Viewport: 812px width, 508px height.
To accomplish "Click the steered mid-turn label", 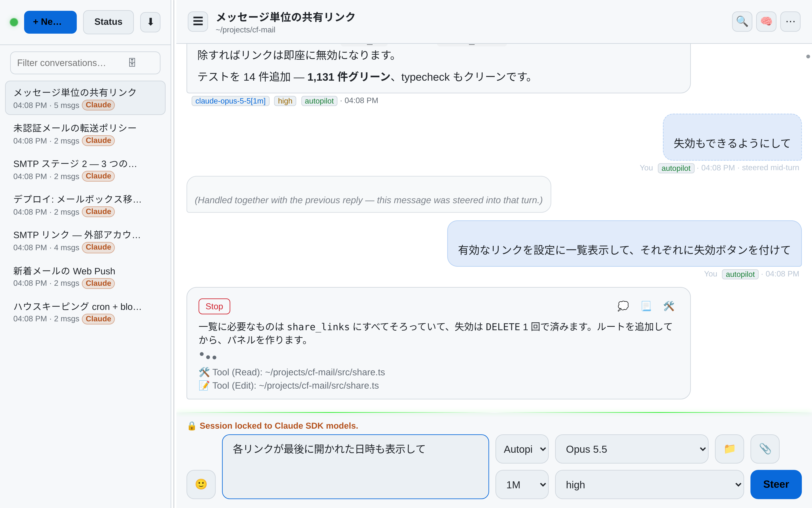I will pyautogui.click(x=770, y=168).
